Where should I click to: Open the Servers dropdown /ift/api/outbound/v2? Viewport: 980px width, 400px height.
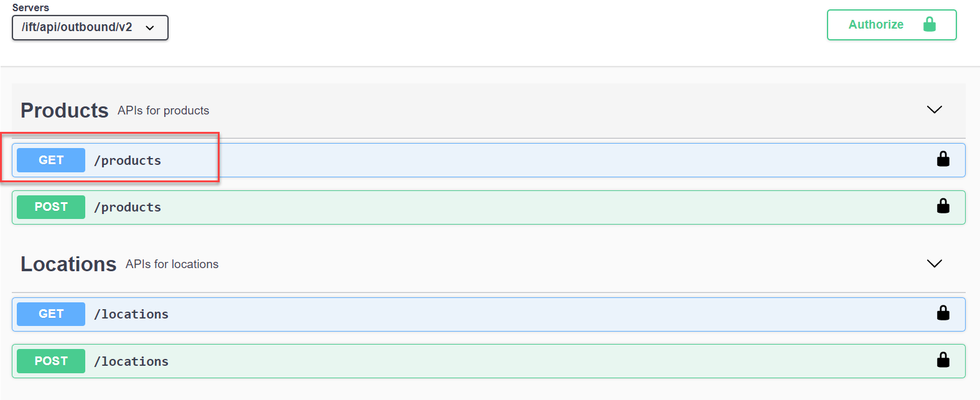(x=90, y=27)
